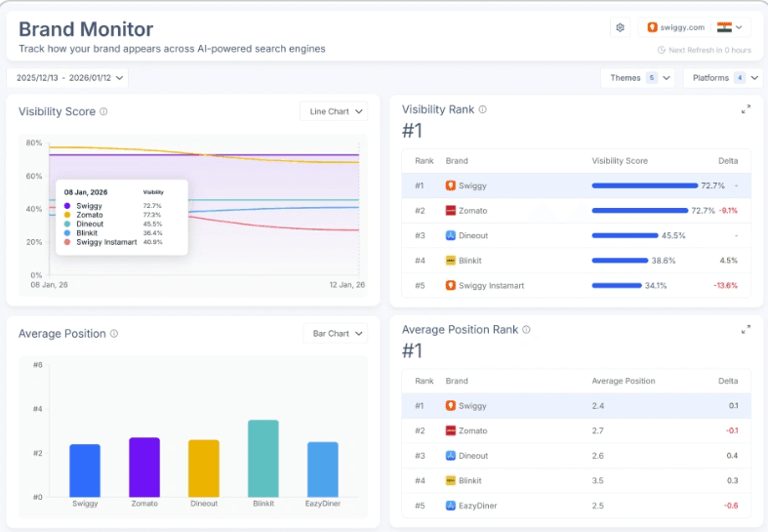Viewport: 768px width, 532px height.
Task: Click the swiggy.com logo icon in header
Action: (652, 27)
